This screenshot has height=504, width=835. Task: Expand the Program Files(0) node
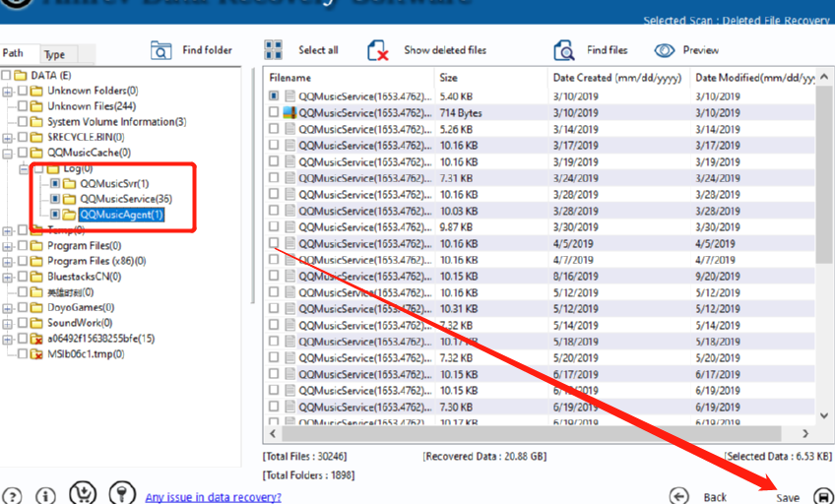click(8, 246)
